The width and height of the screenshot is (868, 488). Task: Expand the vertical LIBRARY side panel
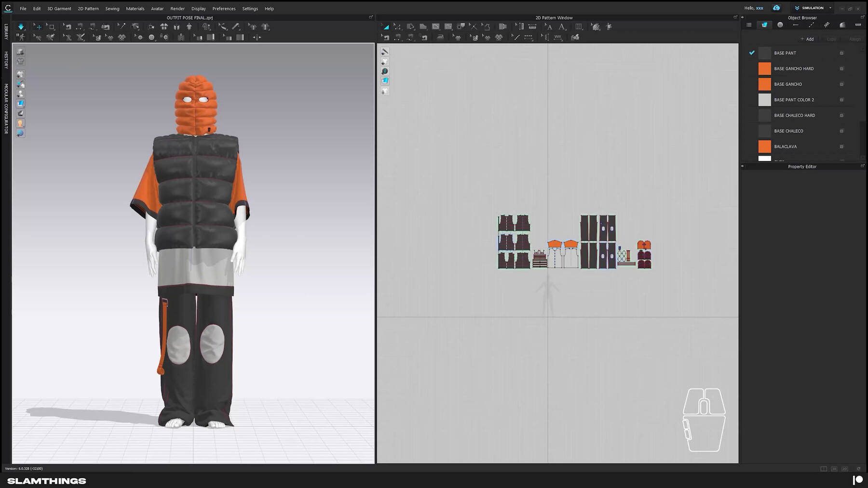click(6, 32)
